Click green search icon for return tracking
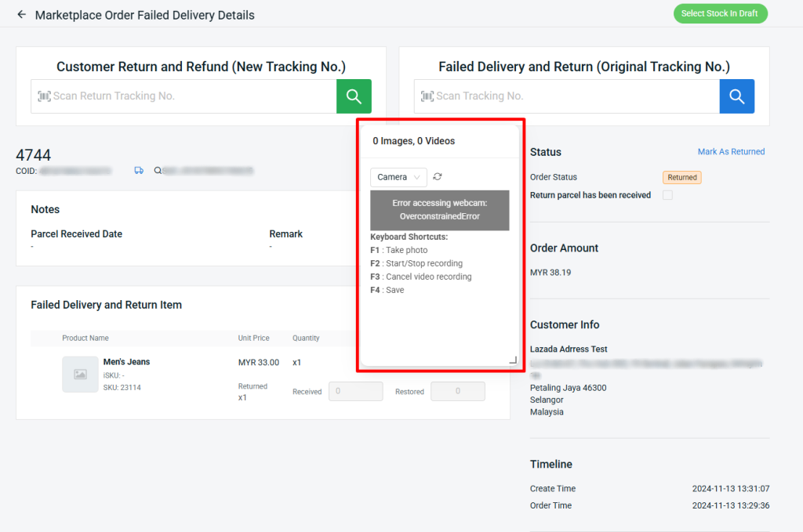 coord(354,96)
